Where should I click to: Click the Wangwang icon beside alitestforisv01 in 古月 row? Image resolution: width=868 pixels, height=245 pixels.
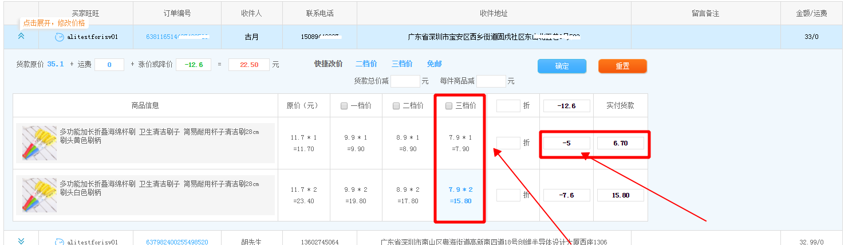pyautogui.click(x=59, y=37)
